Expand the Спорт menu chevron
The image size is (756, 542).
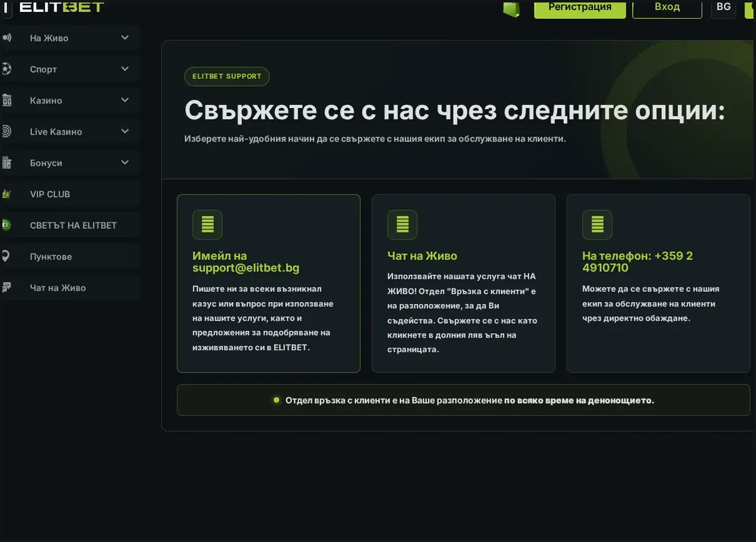pos(125,69)
